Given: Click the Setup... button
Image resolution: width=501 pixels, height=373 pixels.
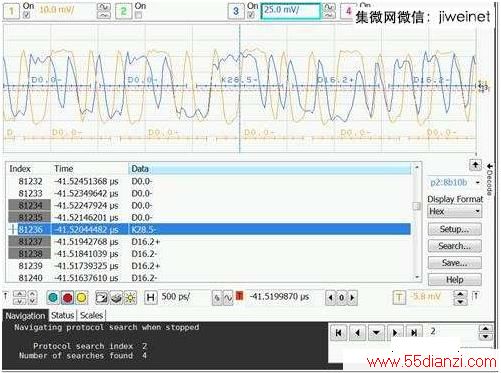Looking at the screenshot, I should click(455, 229).
